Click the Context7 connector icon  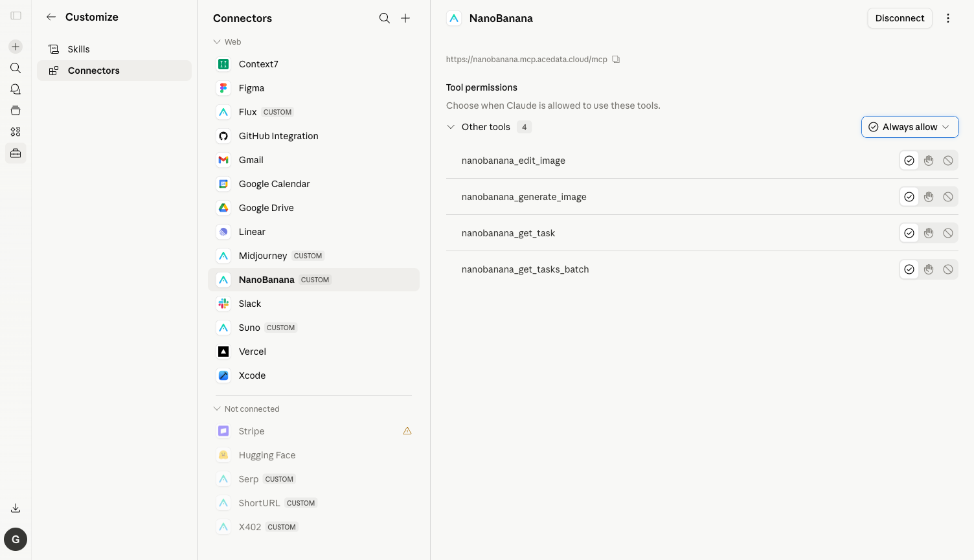point(223,64)
